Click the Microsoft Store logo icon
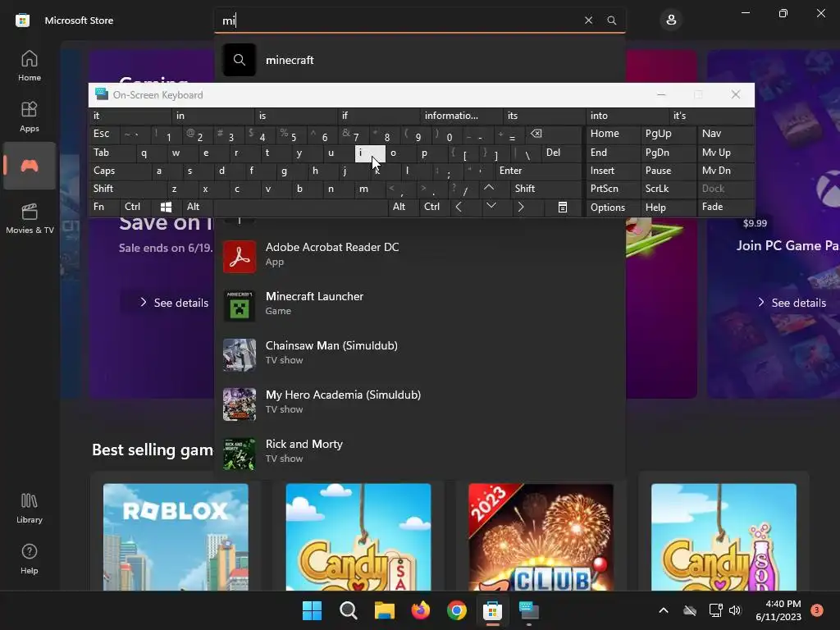 pos(22,21)
